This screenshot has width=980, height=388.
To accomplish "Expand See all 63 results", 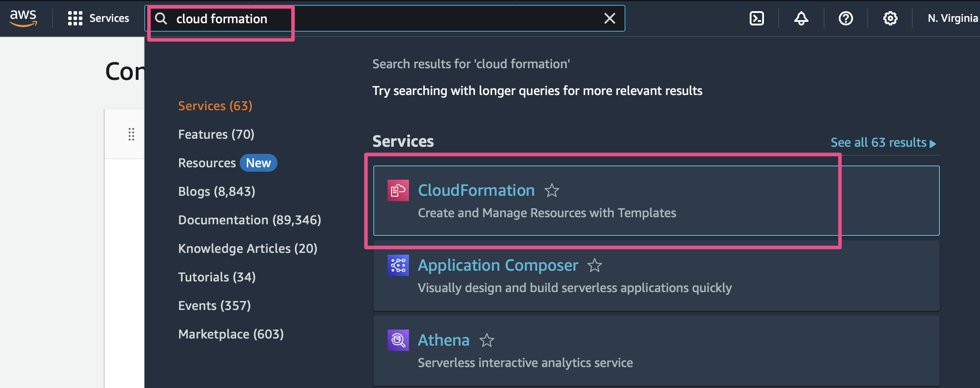I will (x=883, y=143).
